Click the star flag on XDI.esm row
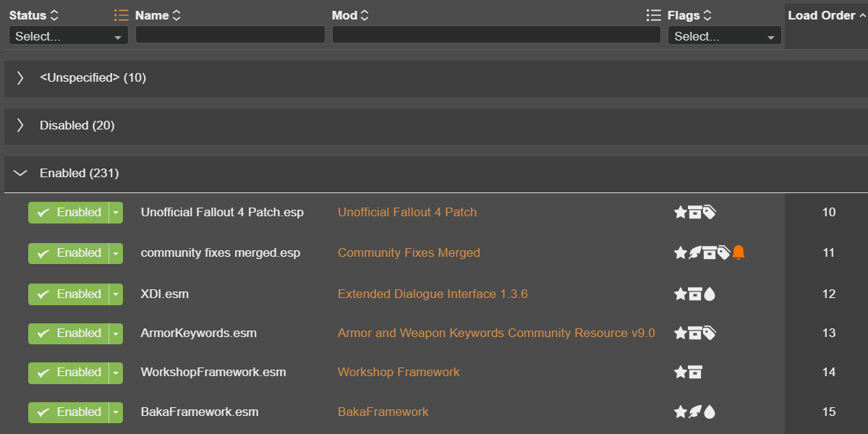 (680, 294)
